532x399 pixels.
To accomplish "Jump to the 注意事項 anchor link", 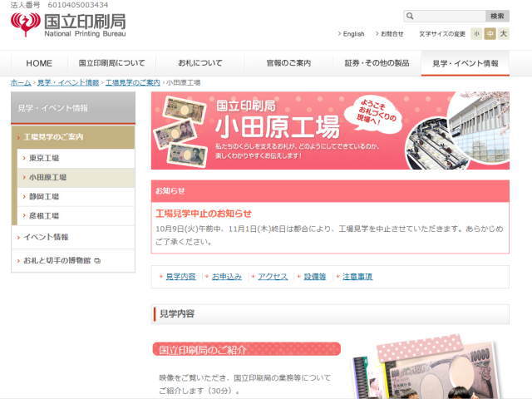I will point(357,277).
